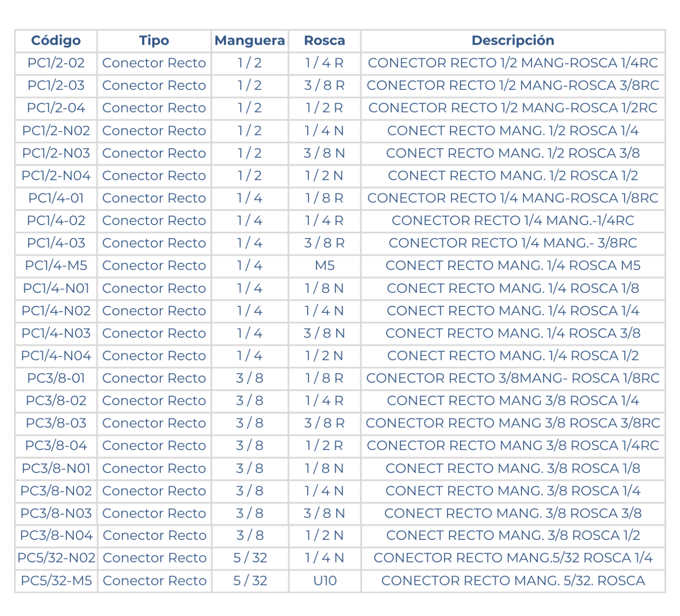Select code cell PC1/4-M5
Viewport: 680px width, 616px height.
tap(56, 266)
